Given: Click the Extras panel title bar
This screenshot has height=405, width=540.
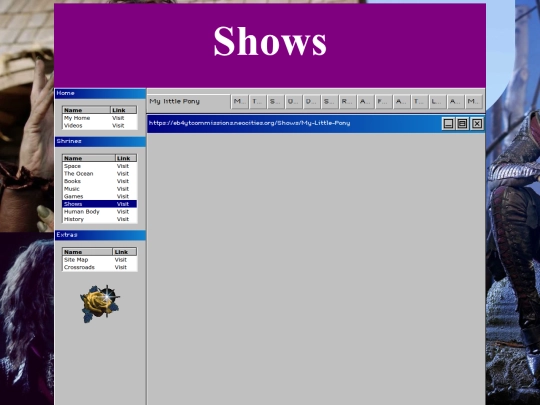Looking at the screenshot, I should [x=100, y=235].
